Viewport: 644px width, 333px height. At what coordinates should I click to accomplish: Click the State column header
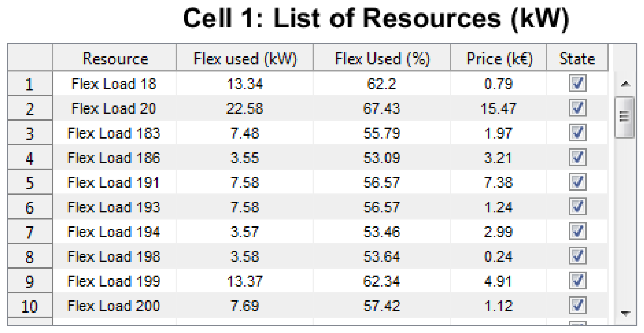tap(577, 58)
